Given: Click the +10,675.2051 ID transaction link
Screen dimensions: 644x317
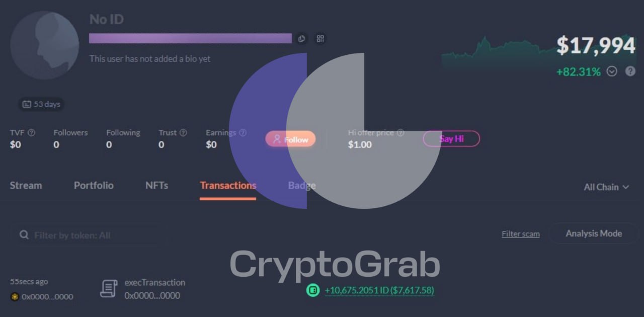Looking at the screenshot, I should (x=379, y=290).
